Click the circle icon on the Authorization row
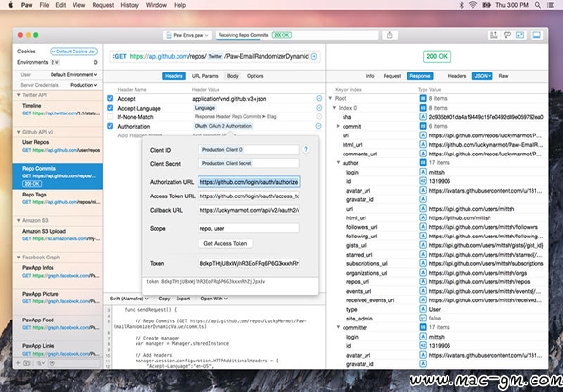This screenshot has height=392, width=563. click(x=318, y=126)
